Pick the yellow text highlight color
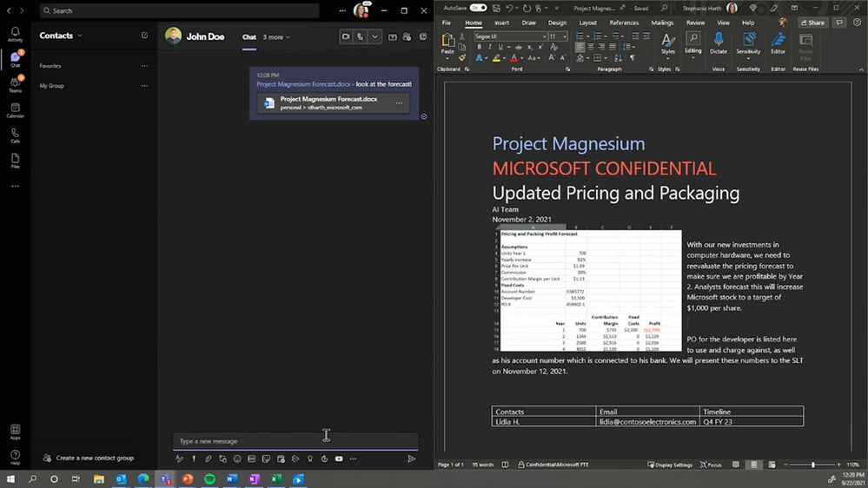Screen dimensions: 868x488 [x=496, y=57]
